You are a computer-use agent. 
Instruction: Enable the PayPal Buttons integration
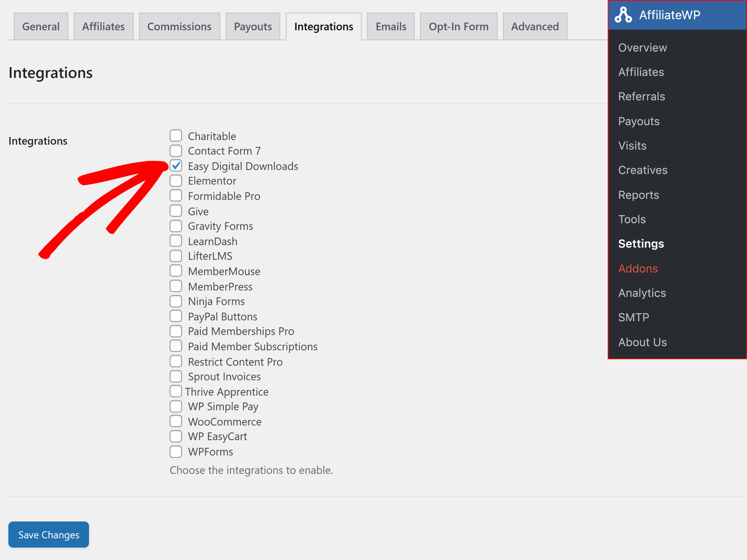(176, 316)
